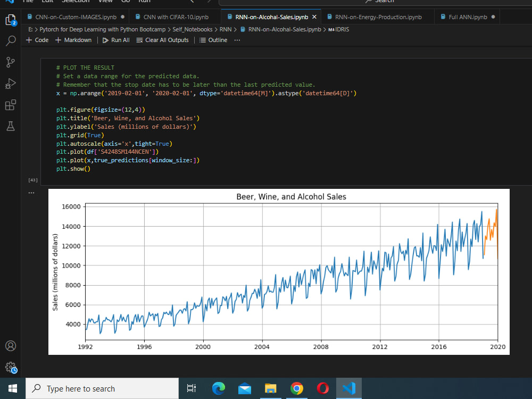Click Run All in notebook toolbar
Screen dimensions: 532x399
point(116,40)
